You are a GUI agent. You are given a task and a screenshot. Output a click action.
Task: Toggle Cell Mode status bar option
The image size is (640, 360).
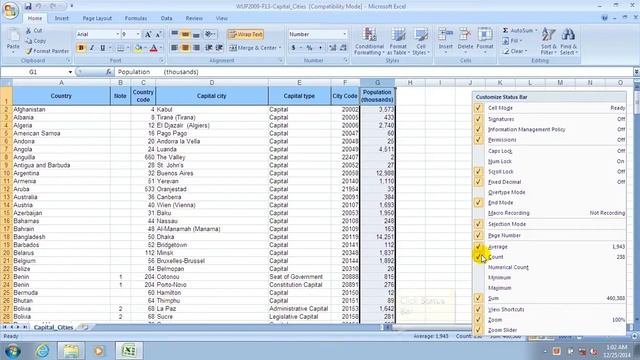tap(549, 108)
